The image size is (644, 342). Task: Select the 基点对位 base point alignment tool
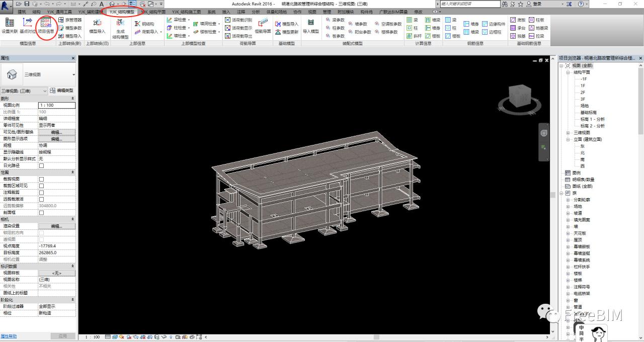point(28,25)
